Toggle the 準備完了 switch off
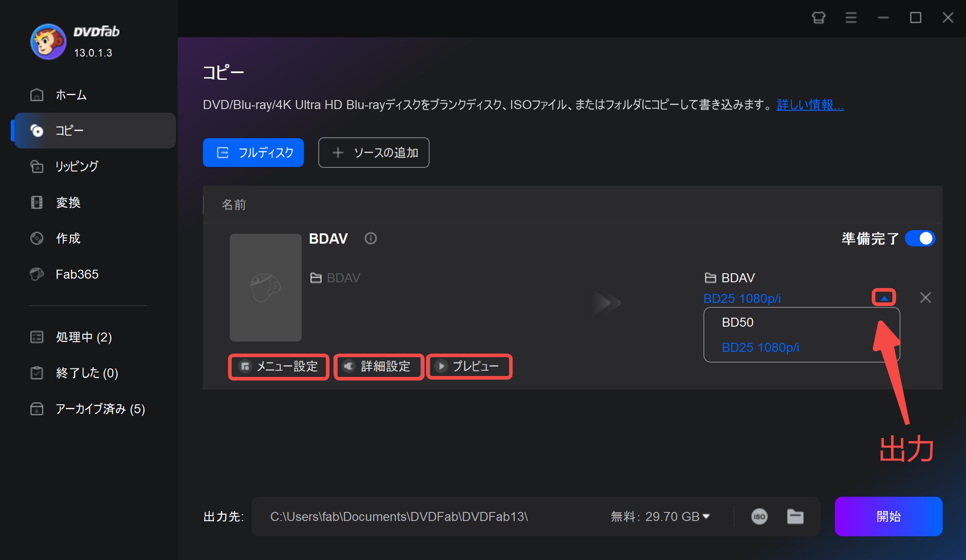 tap(920, 238)
